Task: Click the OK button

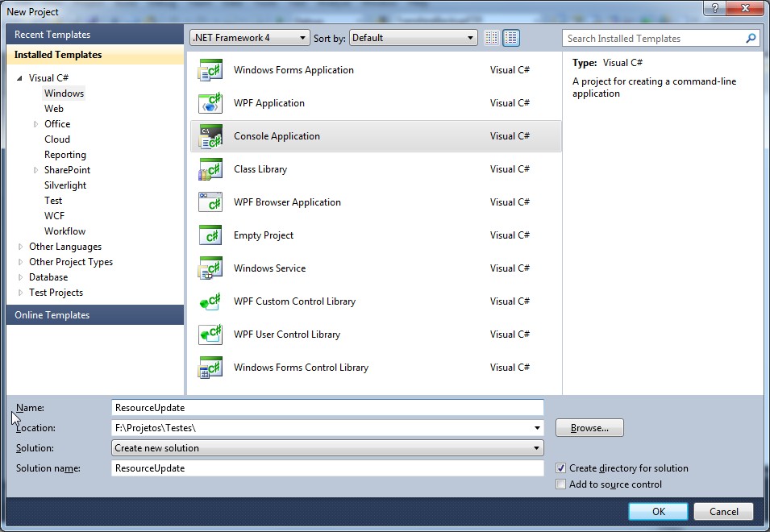Action: tap(658, 511)
